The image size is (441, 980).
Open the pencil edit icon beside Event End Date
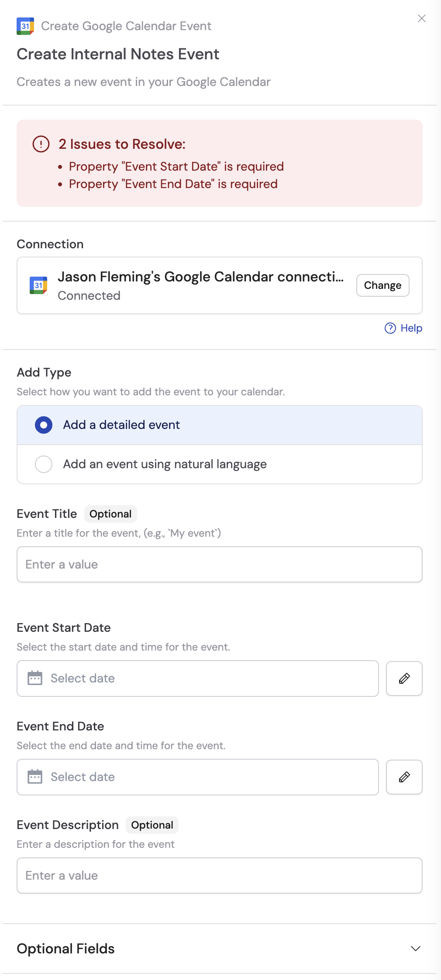pyautogui.click(x=403, y=777)
